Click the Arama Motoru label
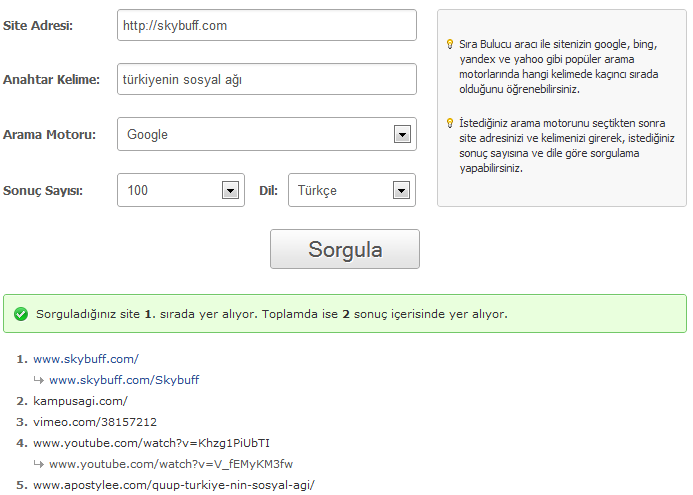Viewport: 693px width, 495px height. [49, 134]
